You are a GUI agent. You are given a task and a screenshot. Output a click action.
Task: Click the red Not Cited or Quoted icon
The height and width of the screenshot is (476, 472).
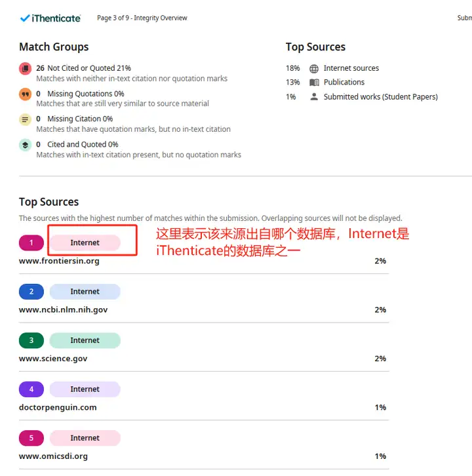click(x=25, y=68)
